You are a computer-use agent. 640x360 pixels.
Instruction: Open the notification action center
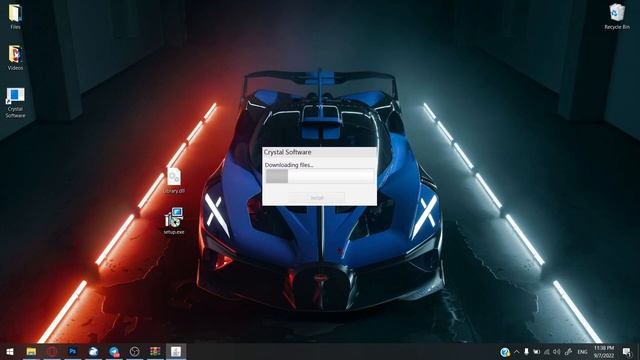tap(627, 352)
